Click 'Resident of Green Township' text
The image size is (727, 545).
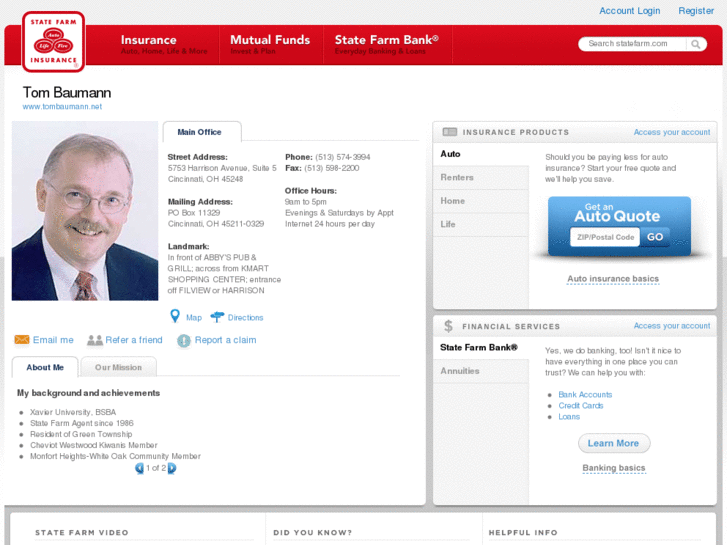[81, 435]
